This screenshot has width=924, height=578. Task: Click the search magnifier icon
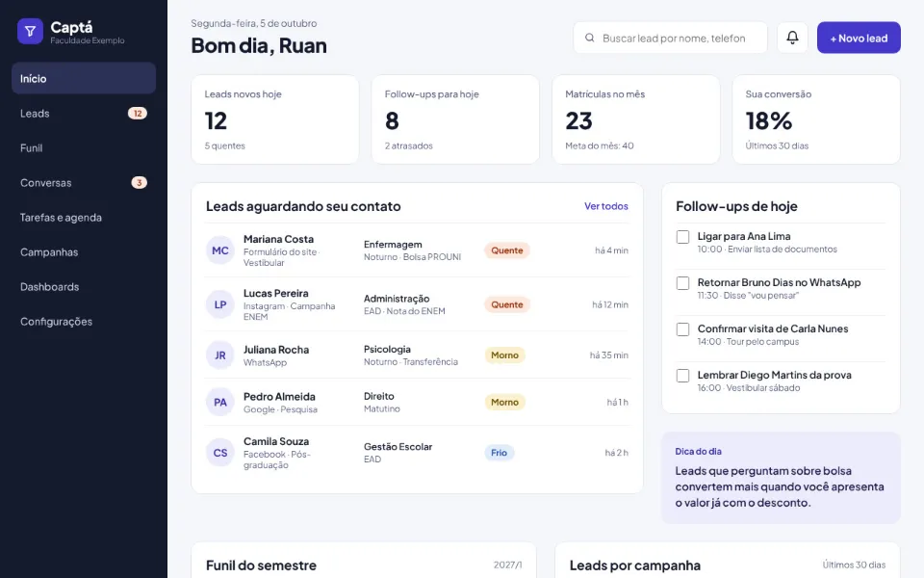pyautogui.click(x=589, y=38)
